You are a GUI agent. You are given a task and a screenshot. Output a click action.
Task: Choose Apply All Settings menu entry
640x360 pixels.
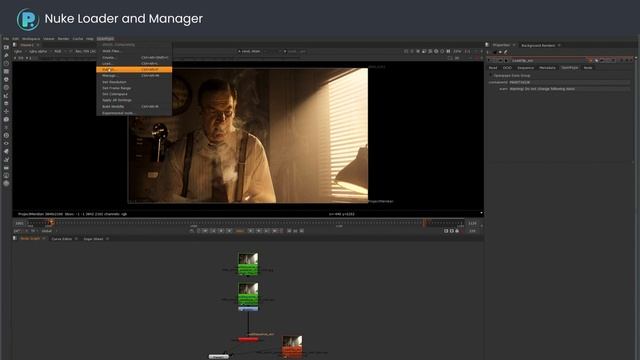(134, 100)
